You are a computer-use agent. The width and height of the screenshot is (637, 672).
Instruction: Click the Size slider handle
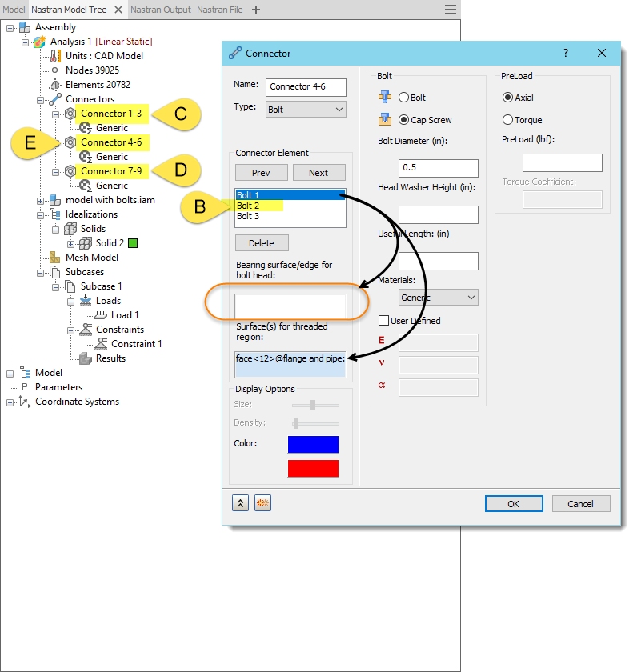[x=313, y=405]
